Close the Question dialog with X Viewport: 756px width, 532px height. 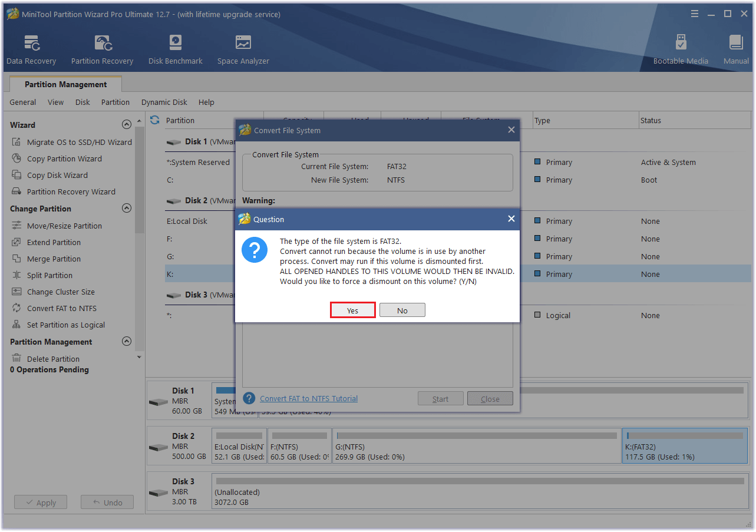pos(511,219)
